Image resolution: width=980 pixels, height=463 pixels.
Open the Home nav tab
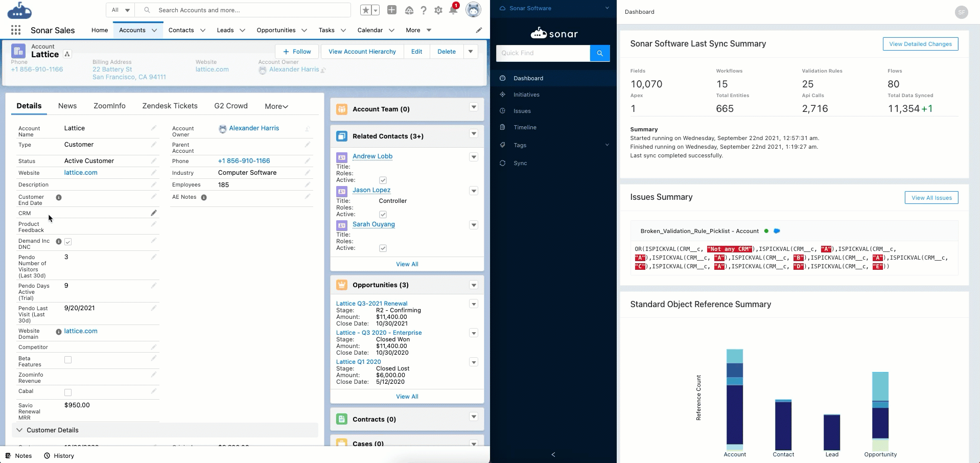(x=100, y=30)
